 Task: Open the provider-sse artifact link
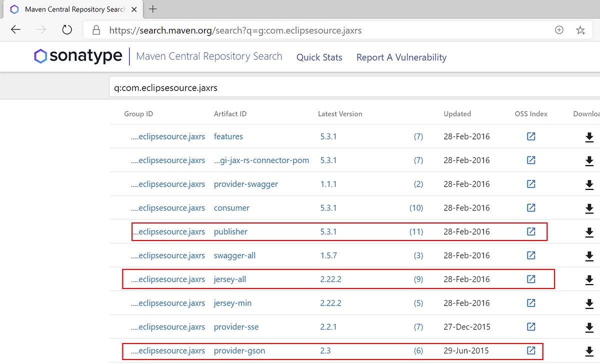point(236,326)
